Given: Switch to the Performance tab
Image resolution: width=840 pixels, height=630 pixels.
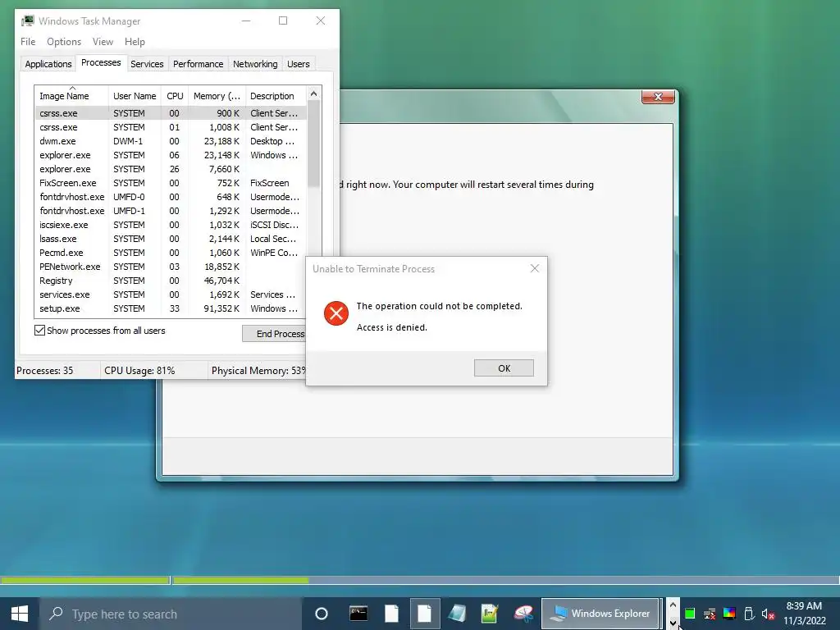Looking at the screenshot, I should pyautogui.click(x=198, y=64).
